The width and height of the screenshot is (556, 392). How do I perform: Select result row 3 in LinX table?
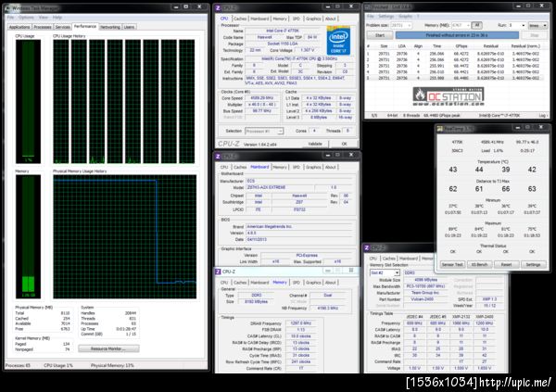pos(455,66)
